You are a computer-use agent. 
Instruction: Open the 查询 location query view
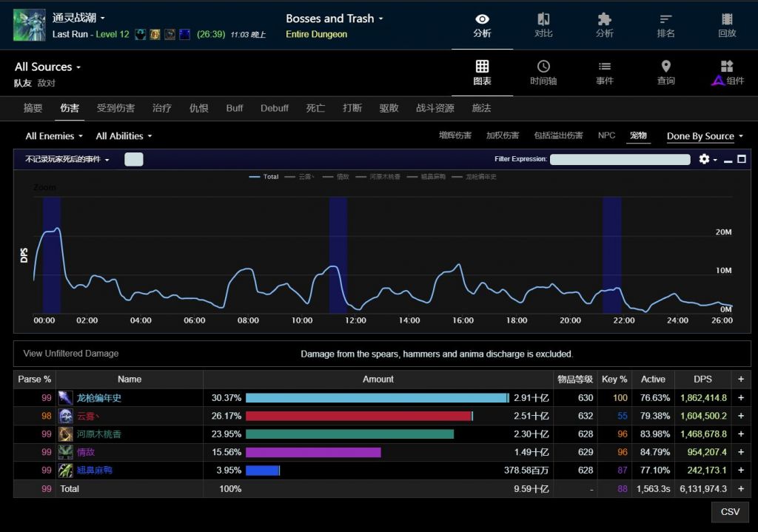coord(665,73)
